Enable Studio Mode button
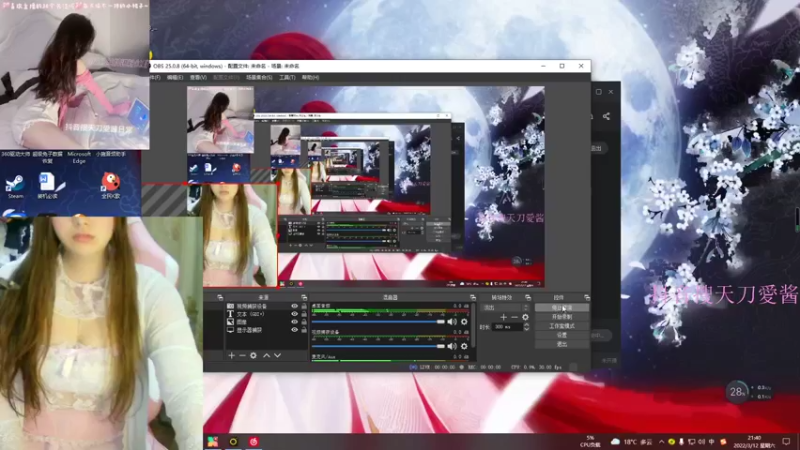This screenshot has height=450, width=800. (x=562, y=326)
